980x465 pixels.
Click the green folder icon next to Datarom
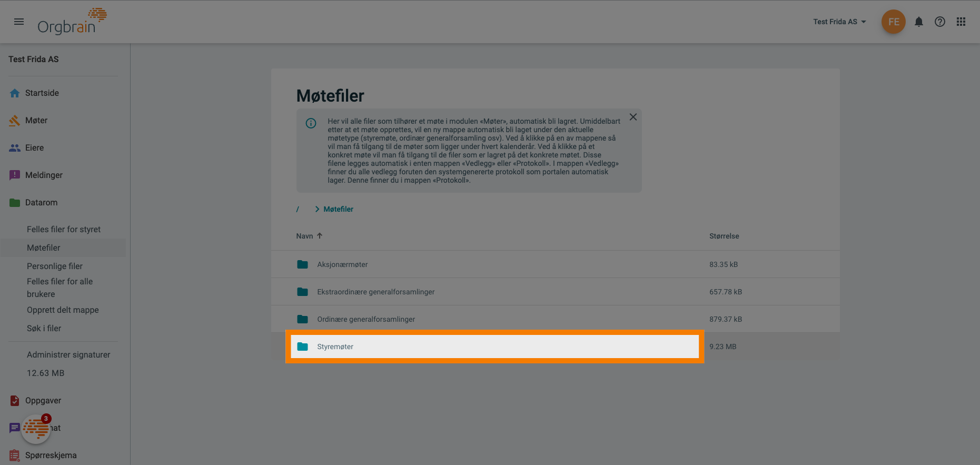pyautogui.click(x=15, y=203)
